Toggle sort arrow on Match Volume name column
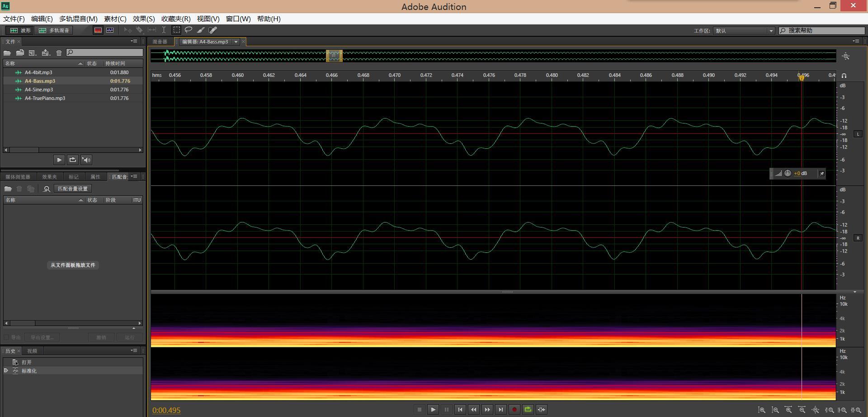This screenshot has width=868, height=417. (x=81, y=200)
